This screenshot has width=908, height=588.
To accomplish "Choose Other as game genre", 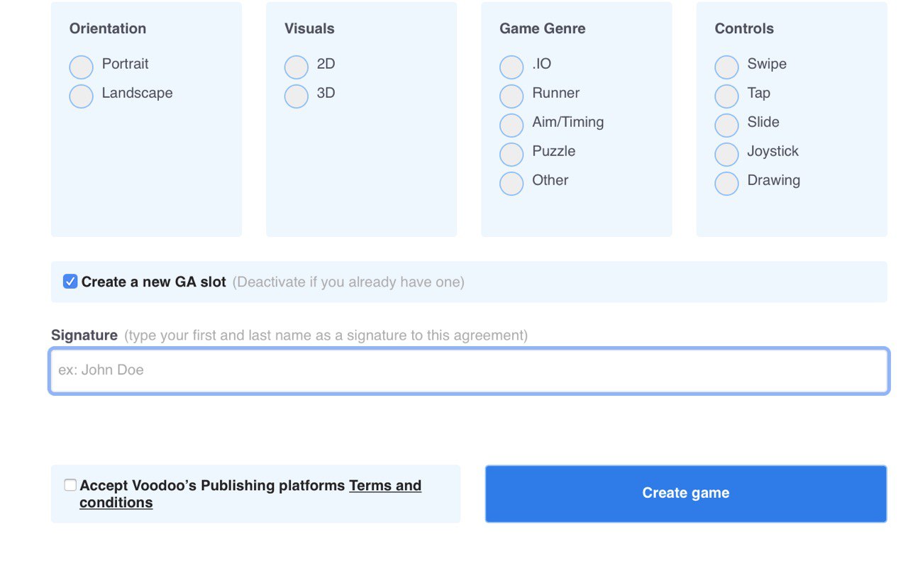I will [511, 184].
